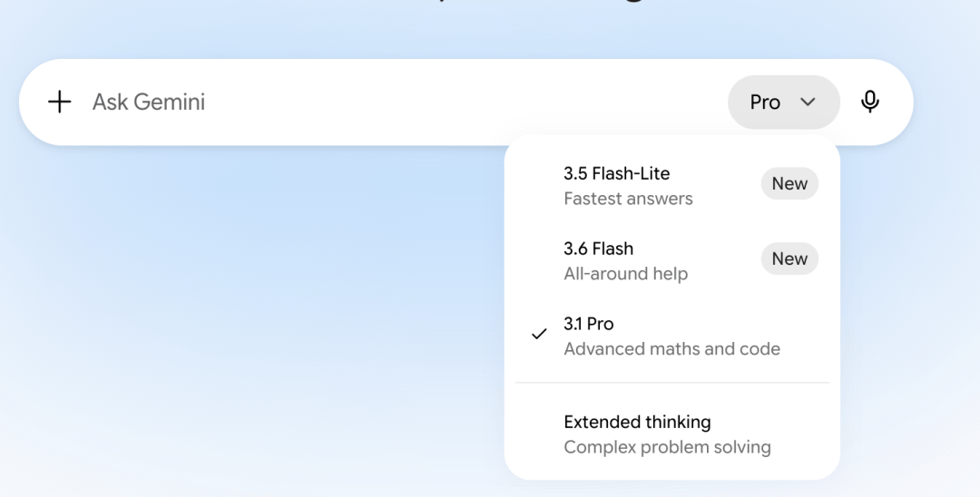
Task: Switch to the 3.6 Flash model
Action: [671, 260]
